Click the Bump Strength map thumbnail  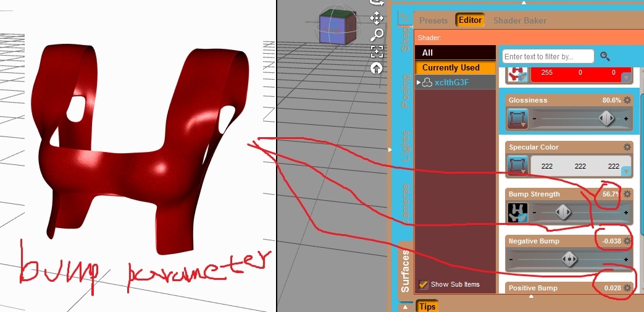pos(517,213)
